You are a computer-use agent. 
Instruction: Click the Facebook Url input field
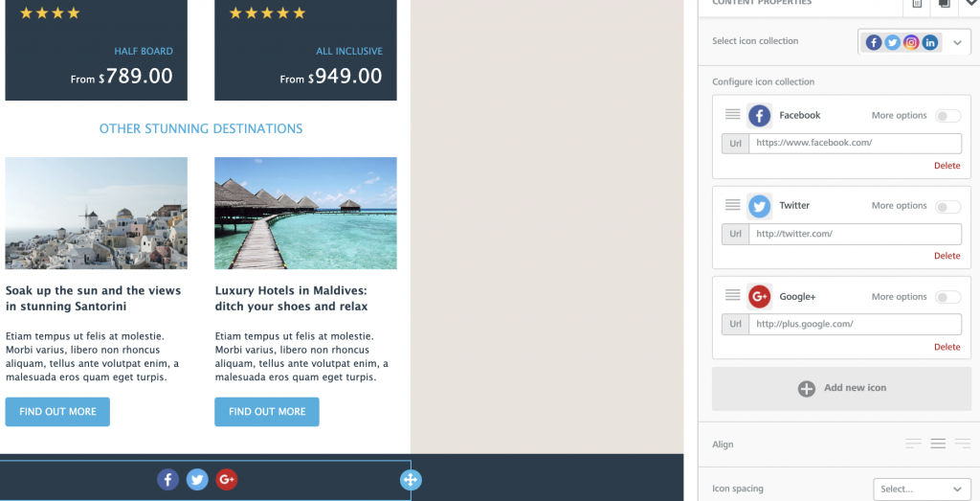(855, 144)
